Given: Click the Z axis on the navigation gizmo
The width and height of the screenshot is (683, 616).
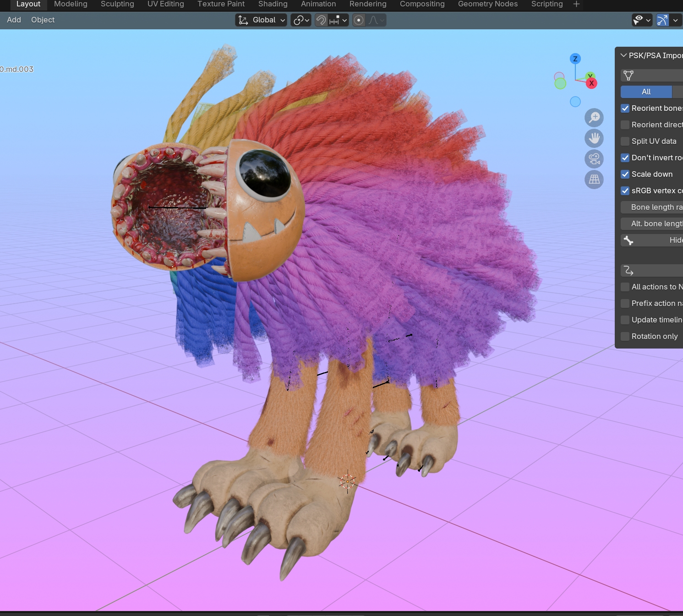Looking at the screenshot, I should pyautogui.click(x=575, y=59).
